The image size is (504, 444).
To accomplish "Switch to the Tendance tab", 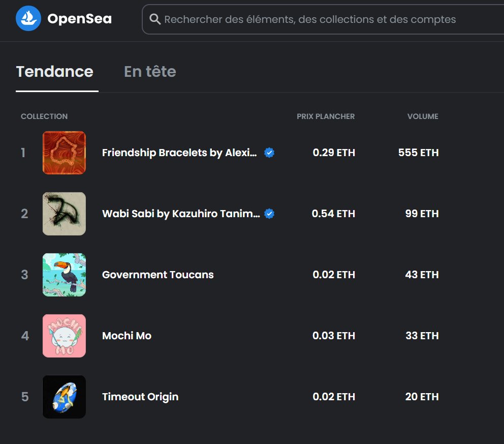I will 55,71.
